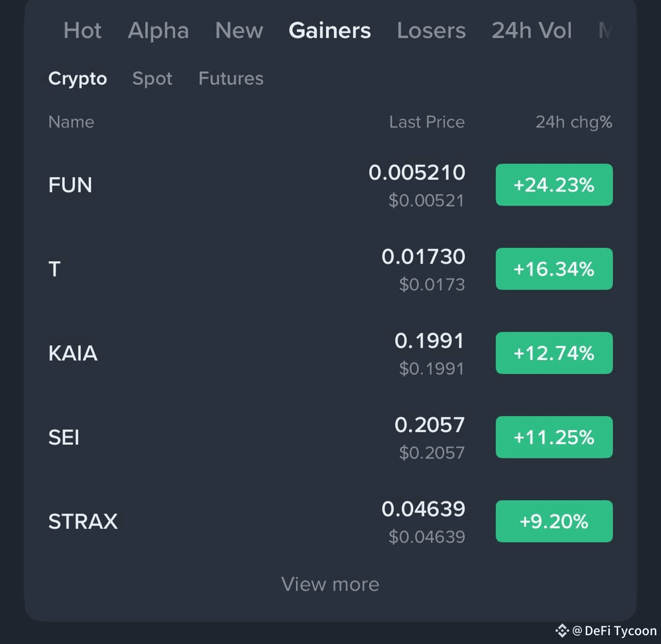661x644 pixels.
Task: Open the 24h Vol tab
Action: [531, 30]
